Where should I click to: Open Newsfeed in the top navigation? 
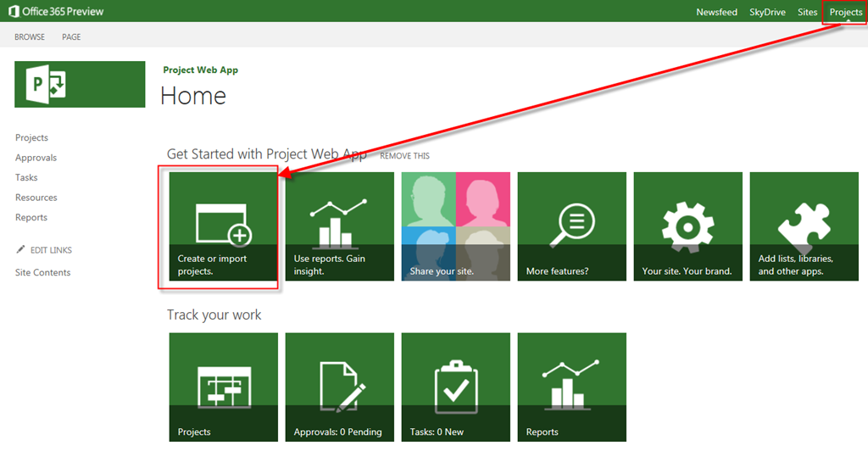[x=716, y=13]
